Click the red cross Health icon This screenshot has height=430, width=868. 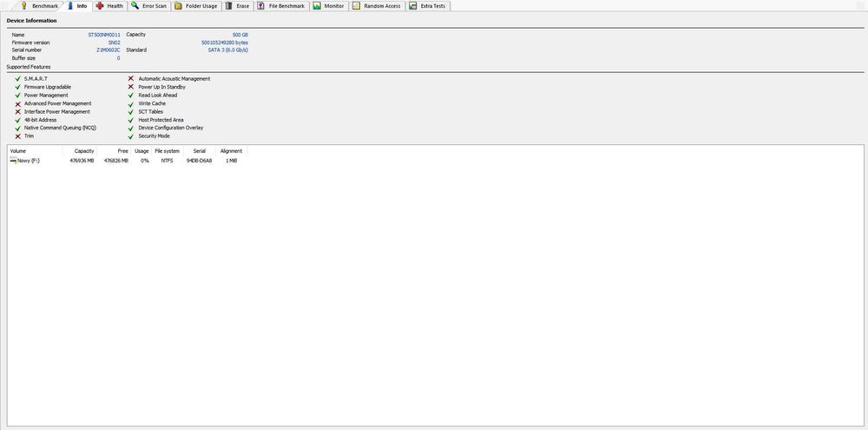(x=100, y=5)
